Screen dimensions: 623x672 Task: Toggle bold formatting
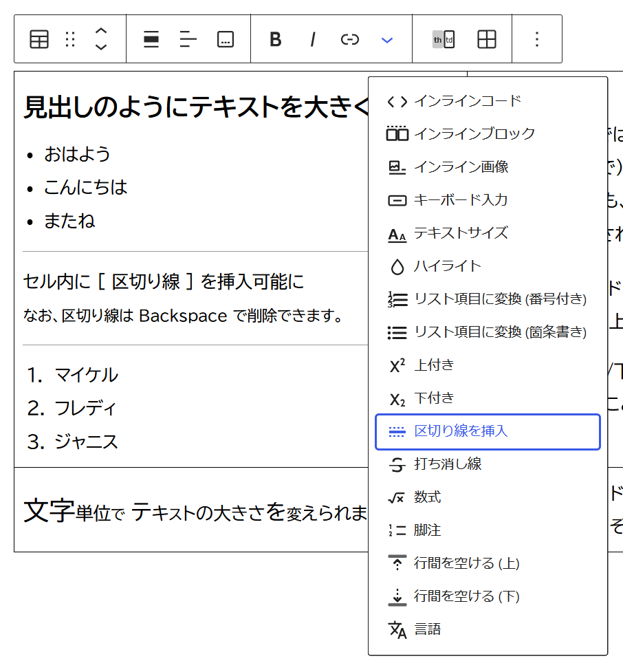276,39
